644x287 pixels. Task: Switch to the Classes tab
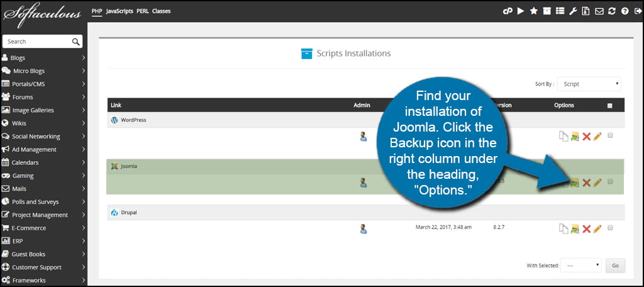tap(162, 11)
